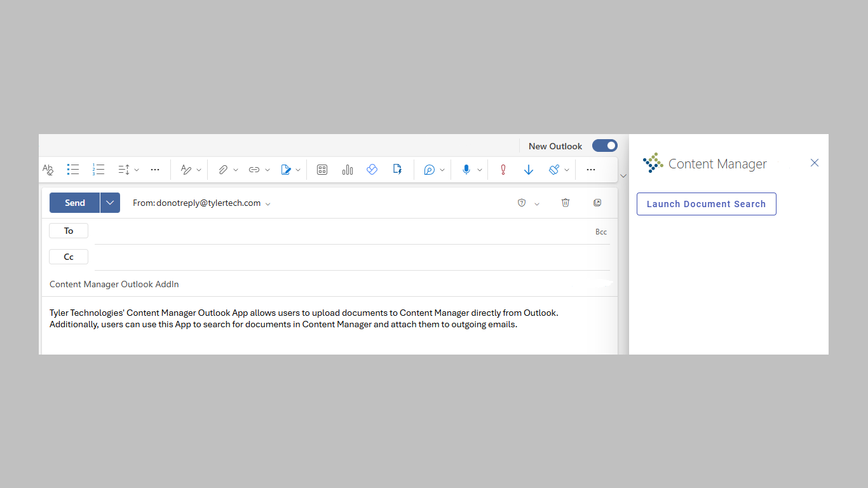868x488 pixels.
Task: Toggle the New Outlook switch
Action: (605, 146)
